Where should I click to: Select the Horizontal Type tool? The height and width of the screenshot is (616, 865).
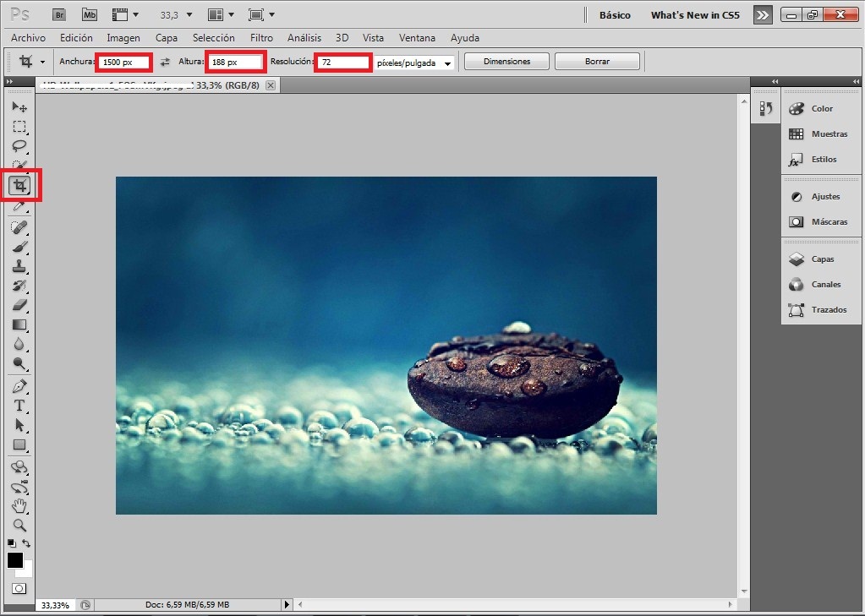tap(19, 406)
